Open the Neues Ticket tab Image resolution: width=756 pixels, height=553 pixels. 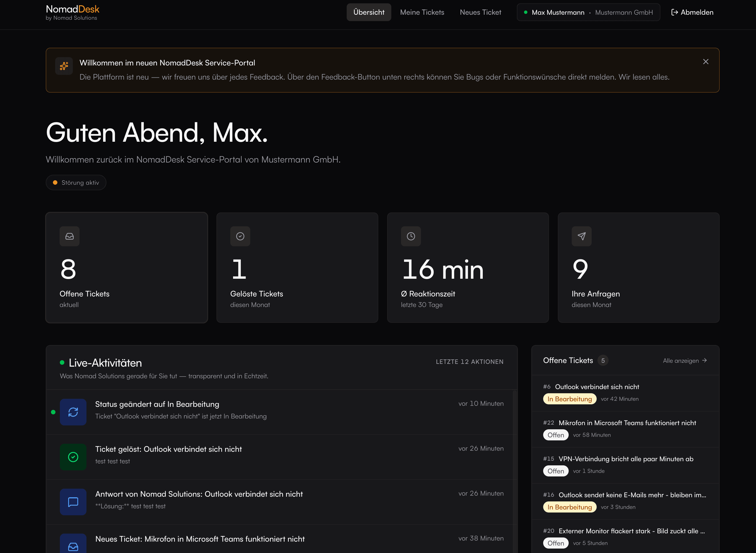click(x=481, y=12)
